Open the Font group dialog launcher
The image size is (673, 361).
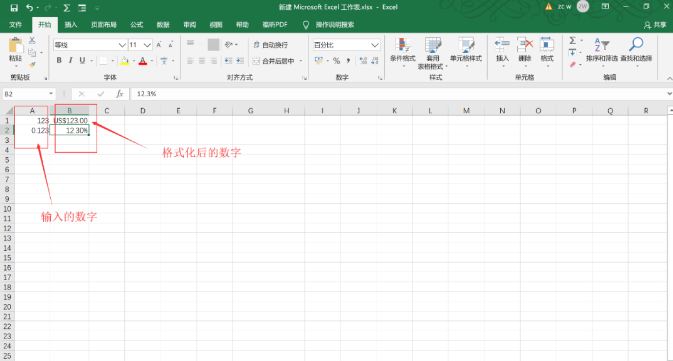point(176,78)
